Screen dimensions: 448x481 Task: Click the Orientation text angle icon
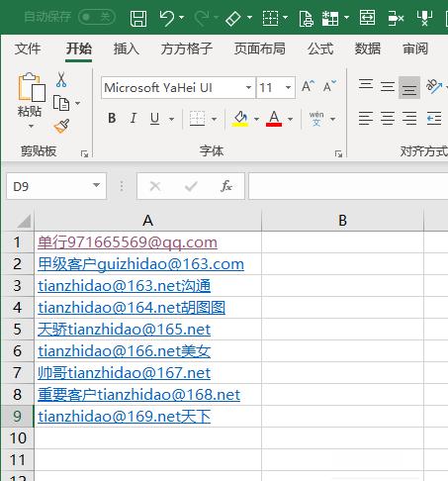coord(434,86)
